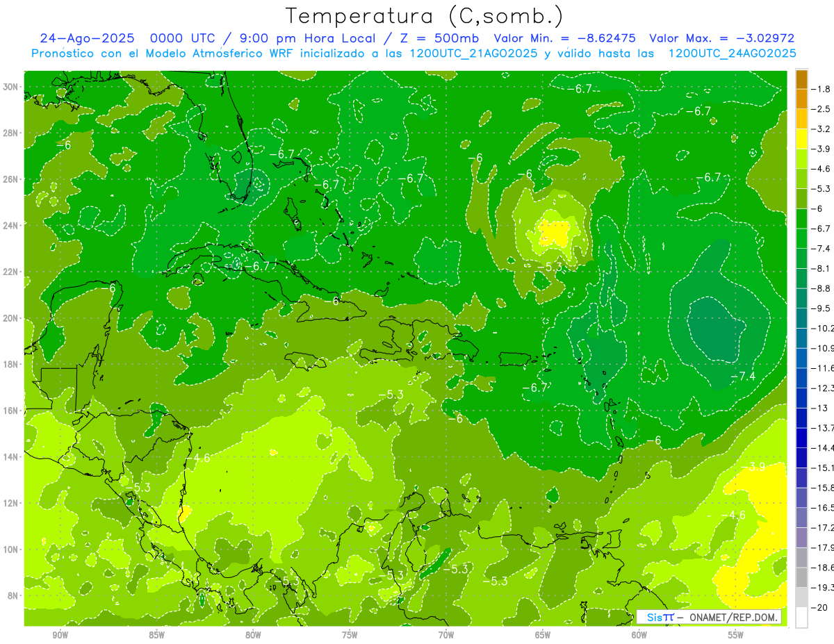Click the "-10.2" colorbar label
The height and width of the screenshot is (644, 834).
tap(822, 329)
